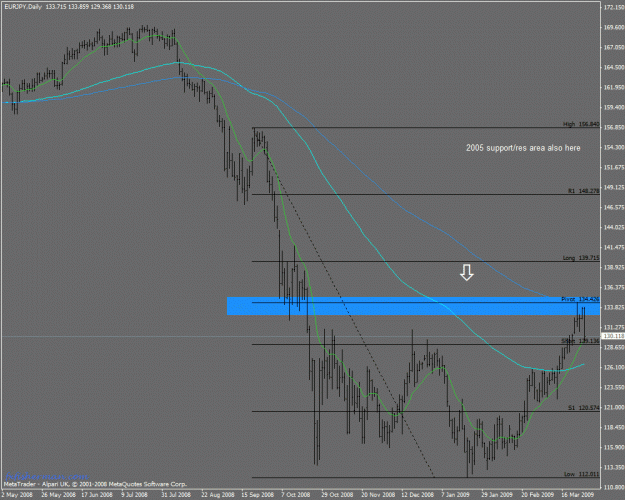Viewport: 625px width, 500px height.
Task: Click the 169.600 price axis label
Action: coord(614,27)
